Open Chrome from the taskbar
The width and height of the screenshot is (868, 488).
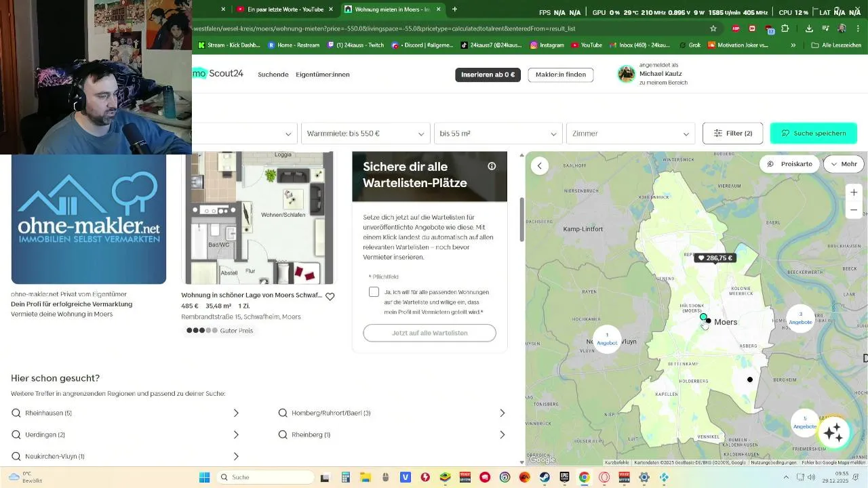pos(584,477)
